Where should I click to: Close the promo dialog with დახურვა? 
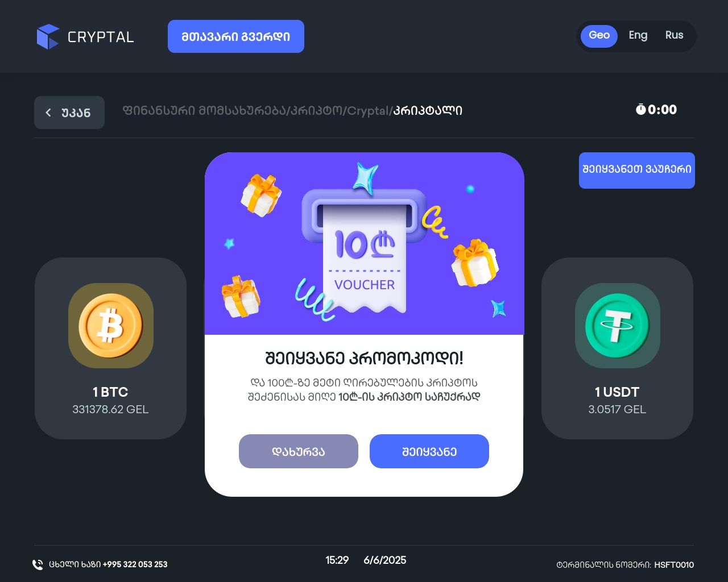tap(299, 451)
